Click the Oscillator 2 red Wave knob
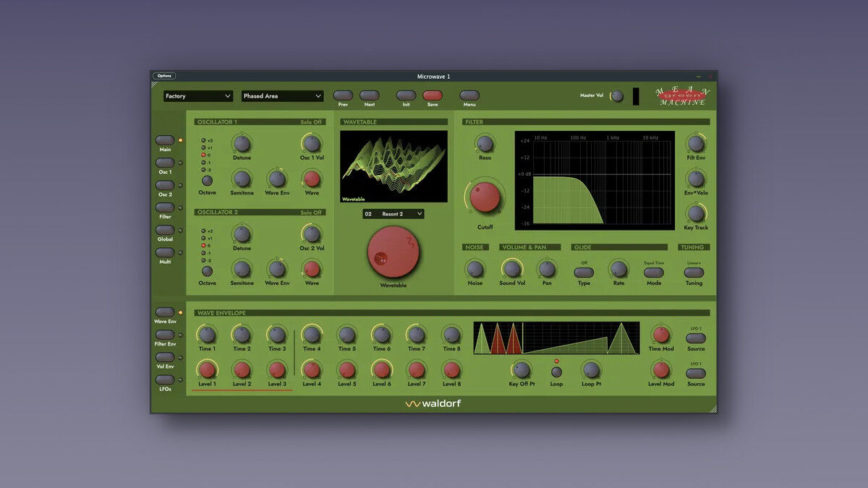 pos(312,269)
